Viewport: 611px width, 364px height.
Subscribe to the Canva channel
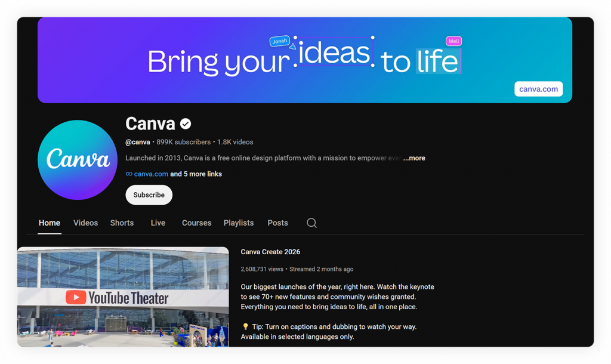pyautogui.click(x=149, y=195)
